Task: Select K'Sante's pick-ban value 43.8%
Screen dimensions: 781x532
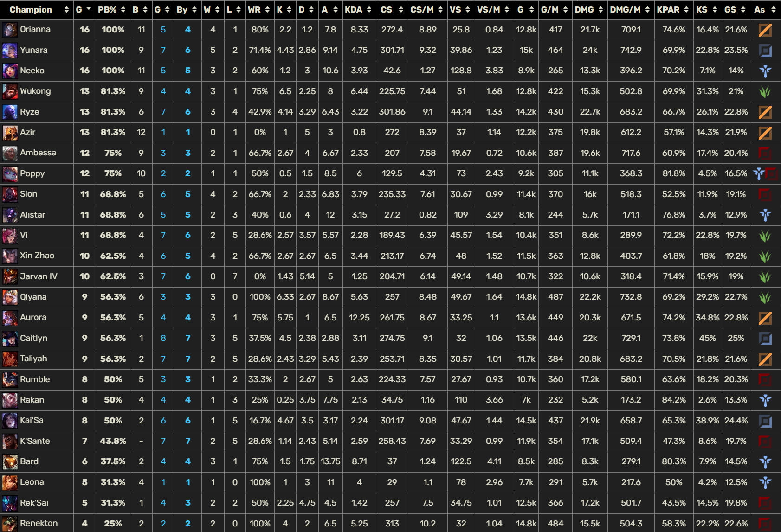Action: [113, 441]
